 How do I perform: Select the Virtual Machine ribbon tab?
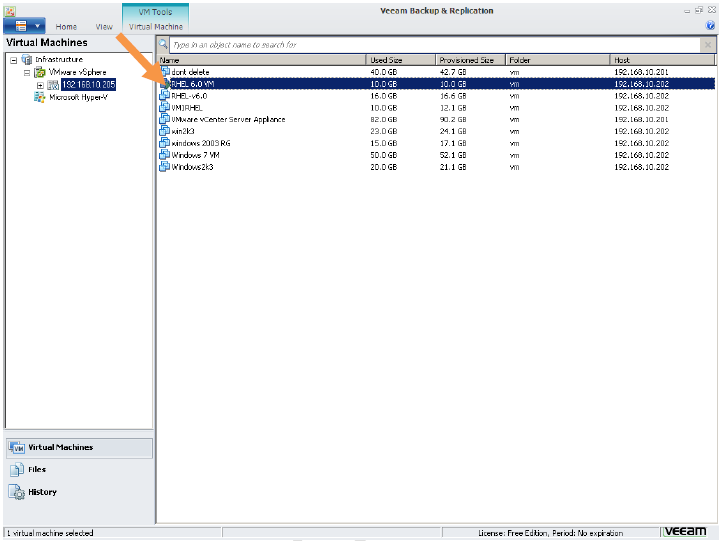(155, 27)
